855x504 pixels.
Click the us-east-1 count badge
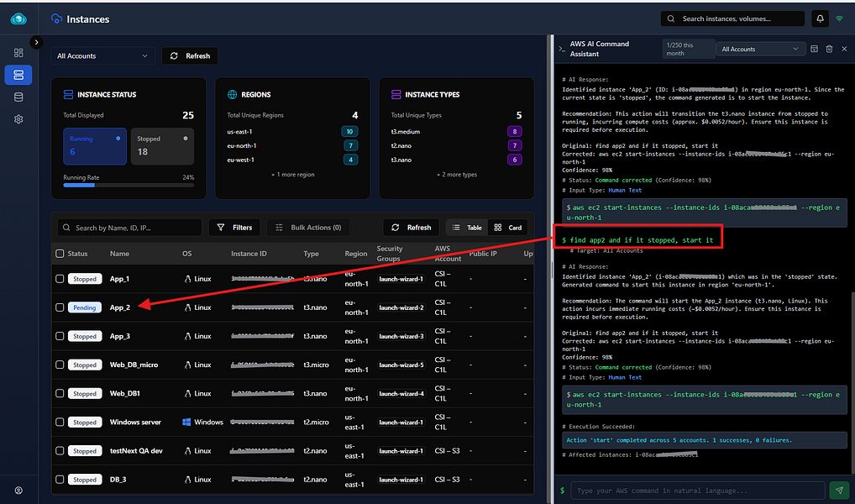point(349,131)
